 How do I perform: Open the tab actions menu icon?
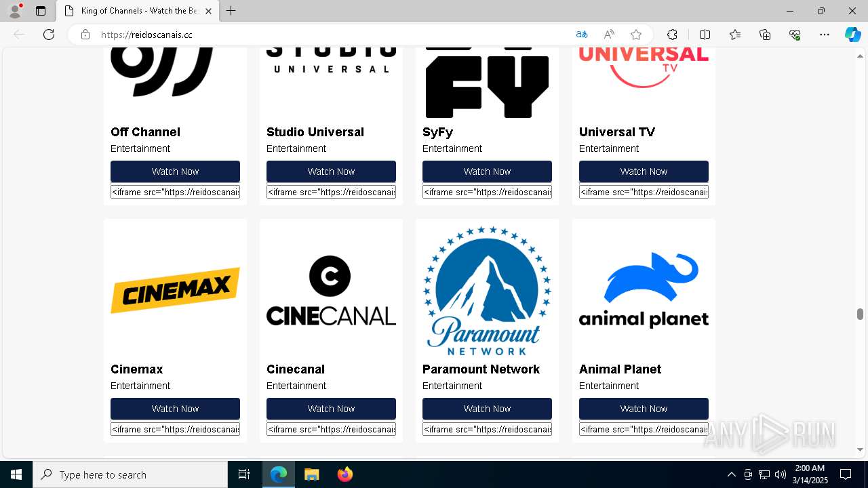point(41,11)
